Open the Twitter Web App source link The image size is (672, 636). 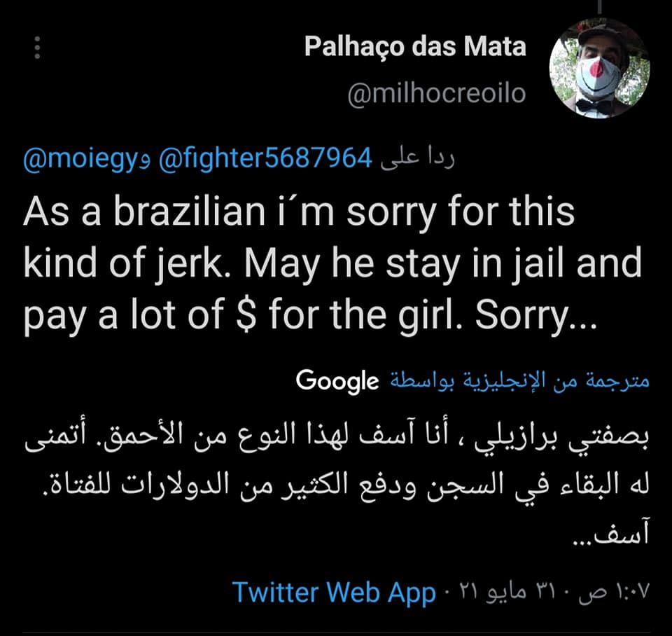point(334,593)
